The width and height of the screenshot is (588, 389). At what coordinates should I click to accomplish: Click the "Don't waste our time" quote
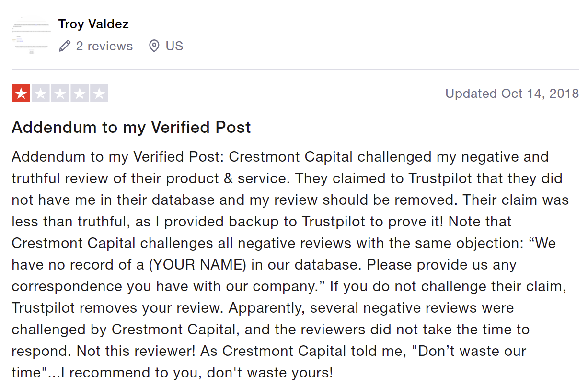pos(269,362)
